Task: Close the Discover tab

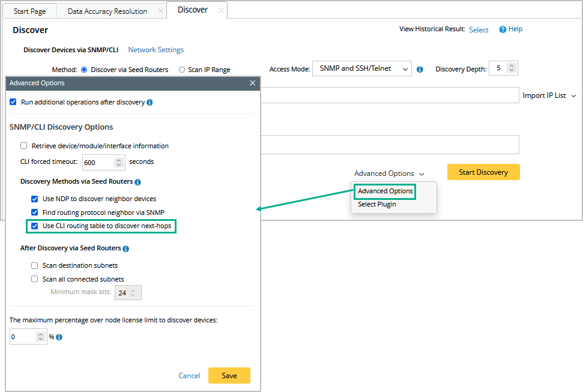Action: pyautogui.click(x=221, y=10)
